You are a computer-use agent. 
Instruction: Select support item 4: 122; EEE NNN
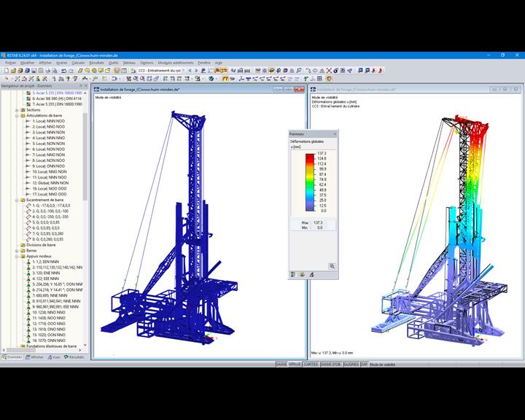(x=45, y=279)
